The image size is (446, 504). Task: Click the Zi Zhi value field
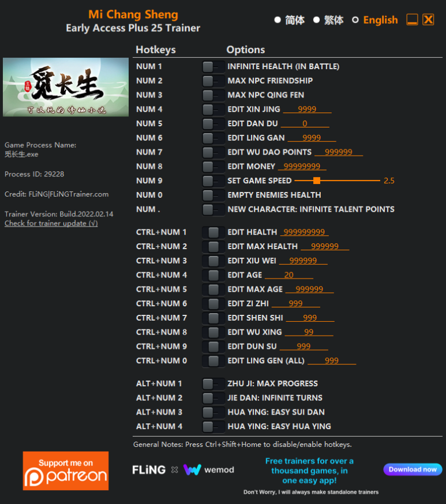295,303
